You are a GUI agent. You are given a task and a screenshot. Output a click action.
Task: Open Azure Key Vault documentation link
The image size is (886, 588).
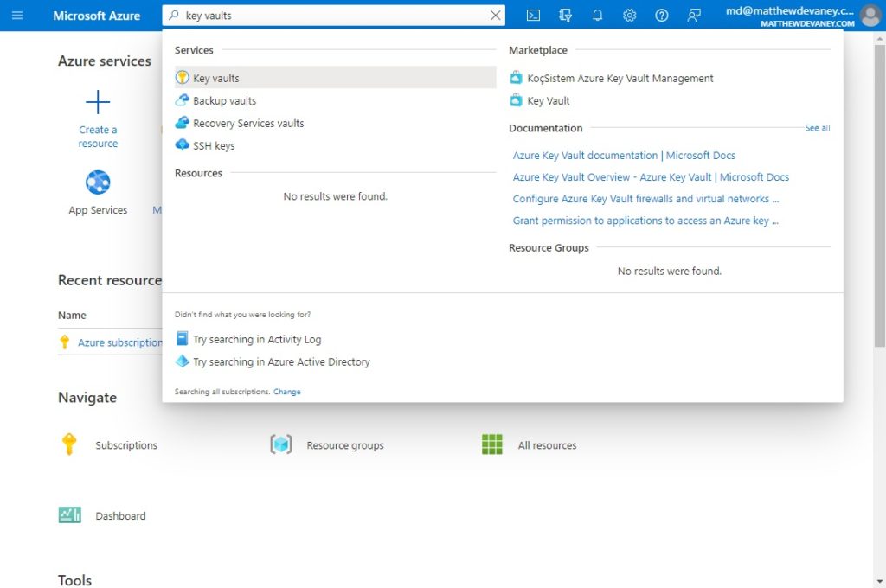(624, 156)
